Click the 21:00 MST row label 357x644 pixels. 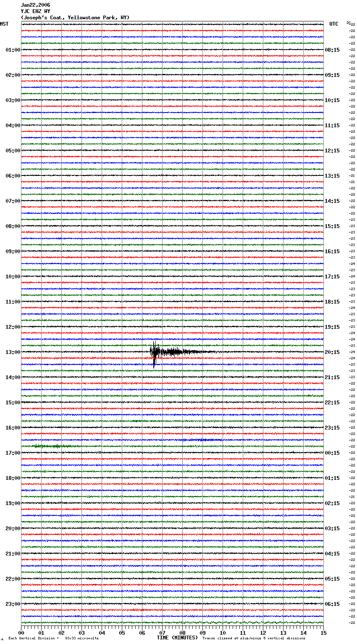click(13, 554)
